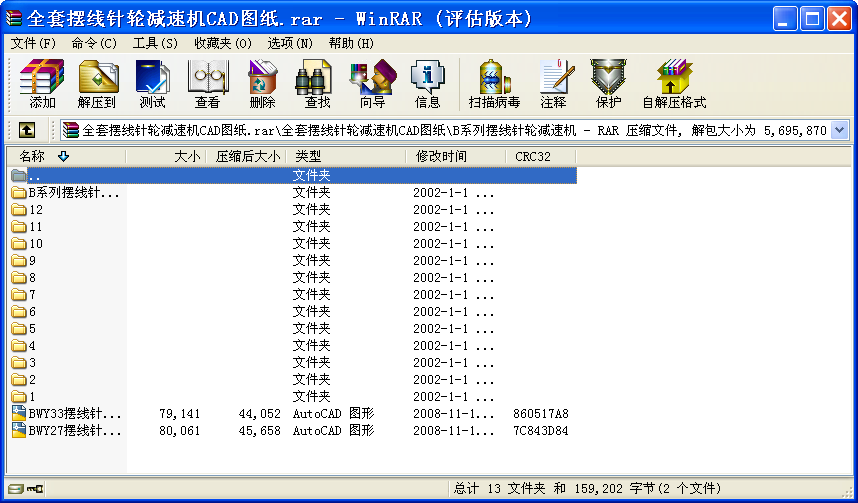Click the Scan Virus (扫描病毒) icon
Screen dimensions: 858x503
[x=494, y=84]
